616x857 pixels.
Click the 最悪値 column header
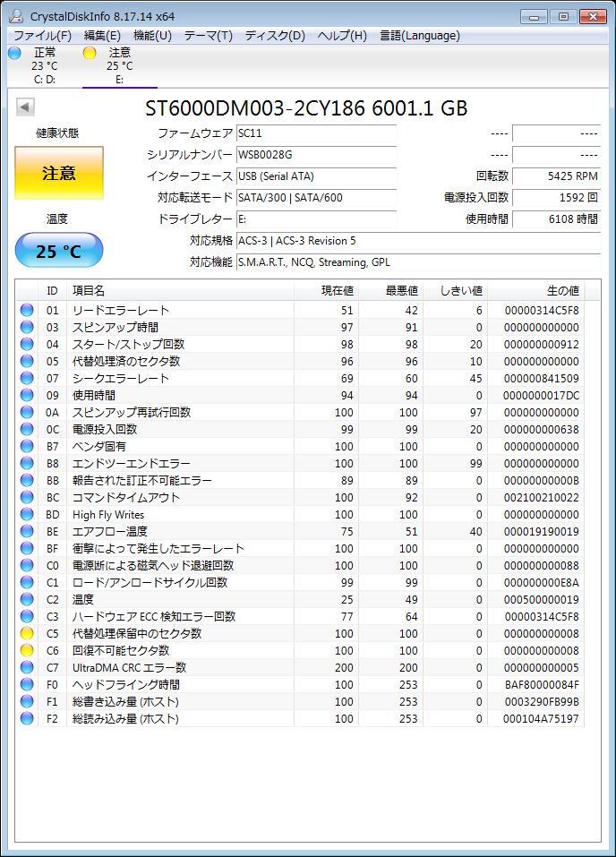point(390,291)
